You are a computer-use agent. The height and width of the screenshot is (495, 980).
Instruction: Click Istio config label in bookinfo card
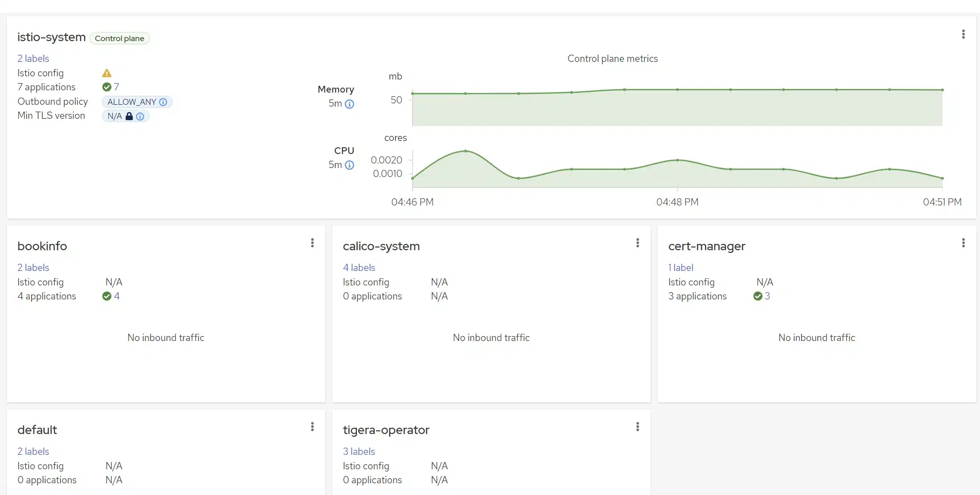click(x=41, y=282)
